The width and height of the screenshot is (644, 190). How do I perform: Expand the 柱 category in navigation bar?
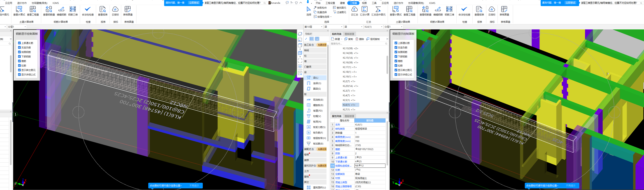tap(315, 56)
